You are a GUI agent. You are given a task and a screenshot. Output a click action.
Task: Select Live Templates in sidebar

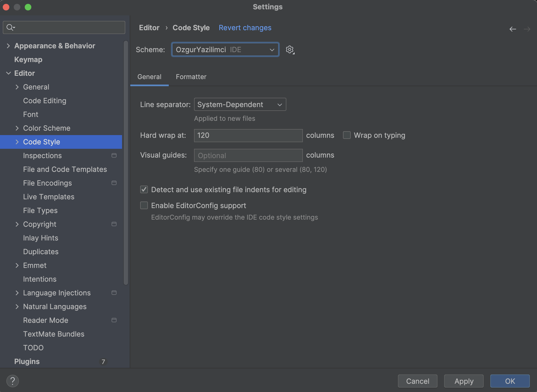(x=49, y=197)
